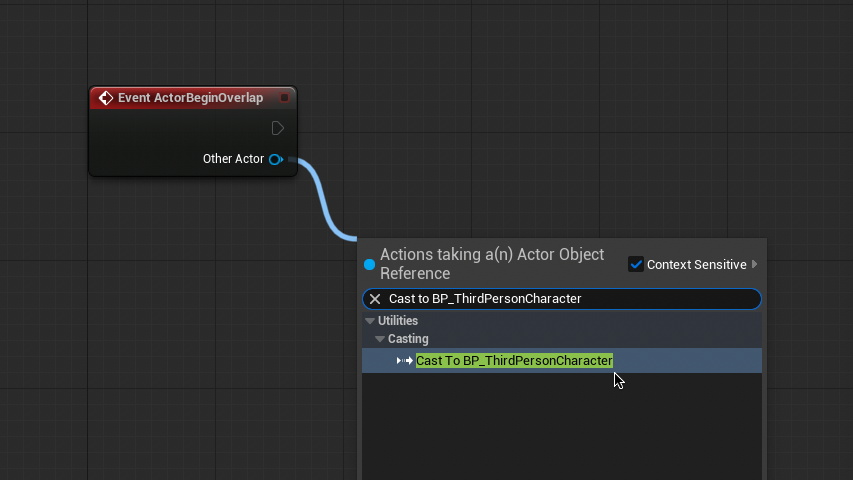Click the Other Actor blue output pin
This screenshot has height=480, width=853.
pyautogui.click(x=275, y=159)
